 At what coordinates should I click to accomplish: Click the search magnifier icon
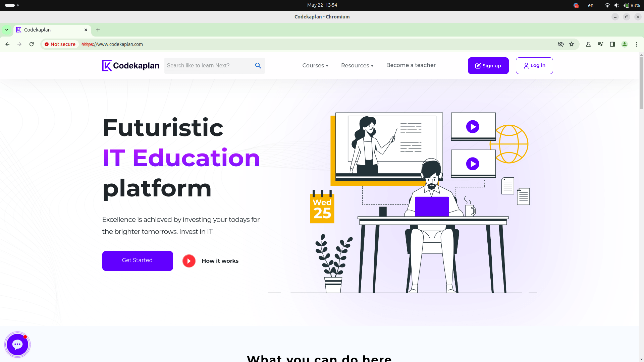(258, 66)
